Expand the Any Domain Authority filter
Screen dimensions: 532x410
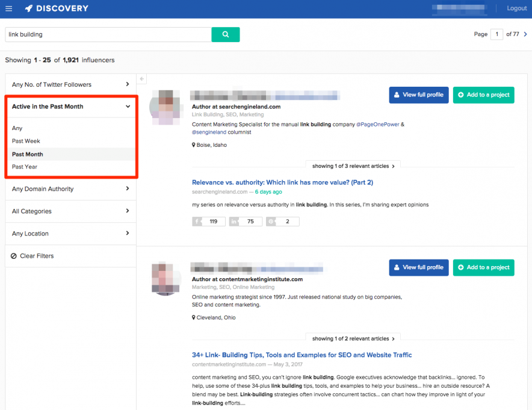click(70, 188)
